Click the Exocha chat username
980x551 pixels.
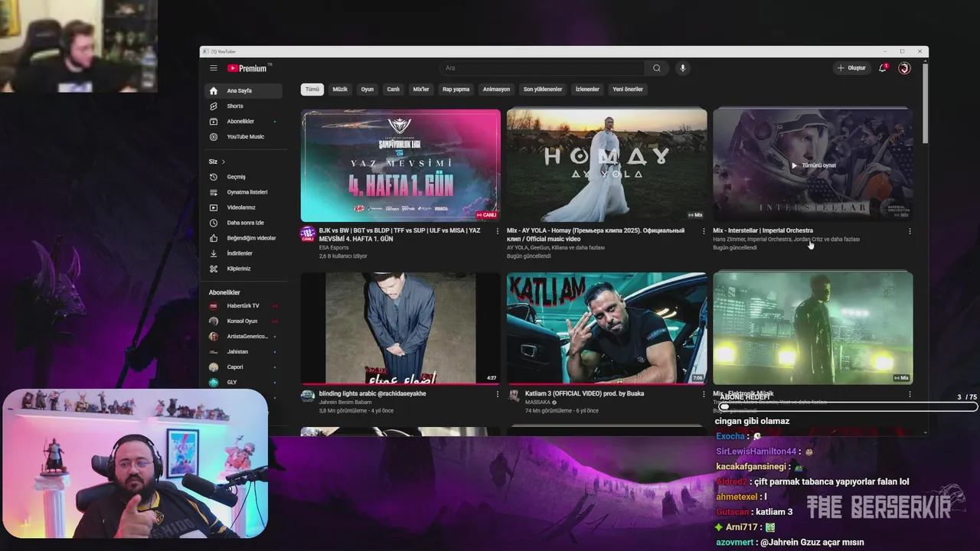[x=730, y=436]
